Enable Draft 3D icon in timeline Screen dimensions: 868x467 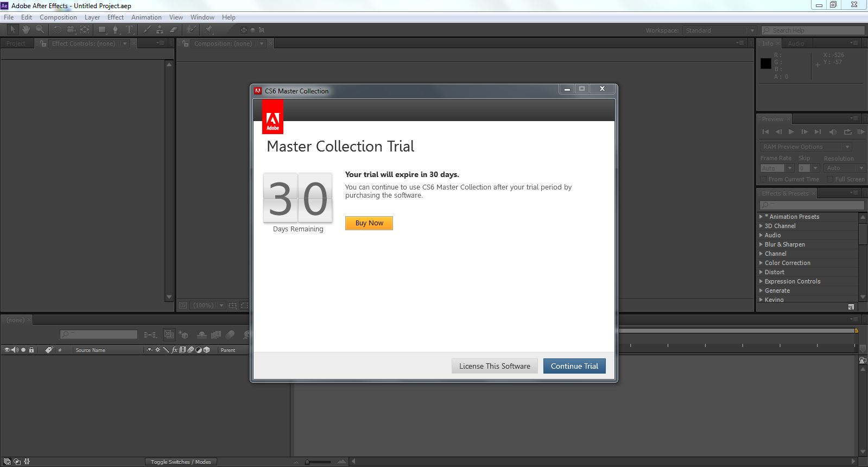coord(183,335)
